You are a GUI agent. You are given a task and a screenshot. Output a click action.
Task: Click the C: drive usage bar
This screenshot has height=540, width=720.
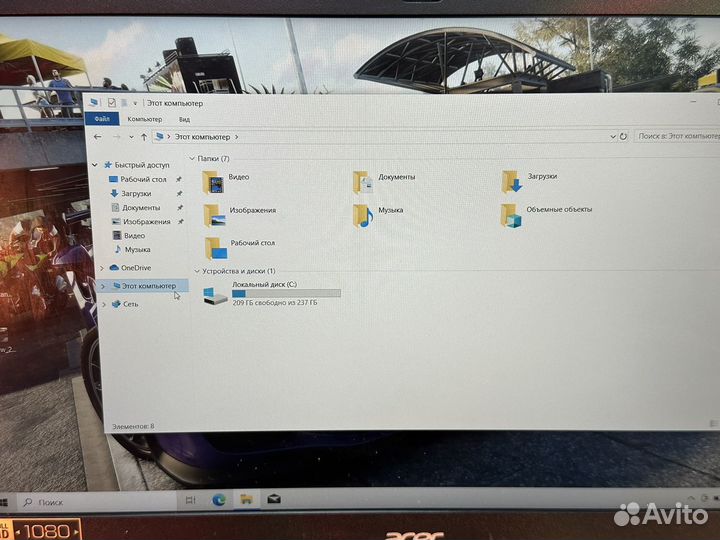pos(286,293)
